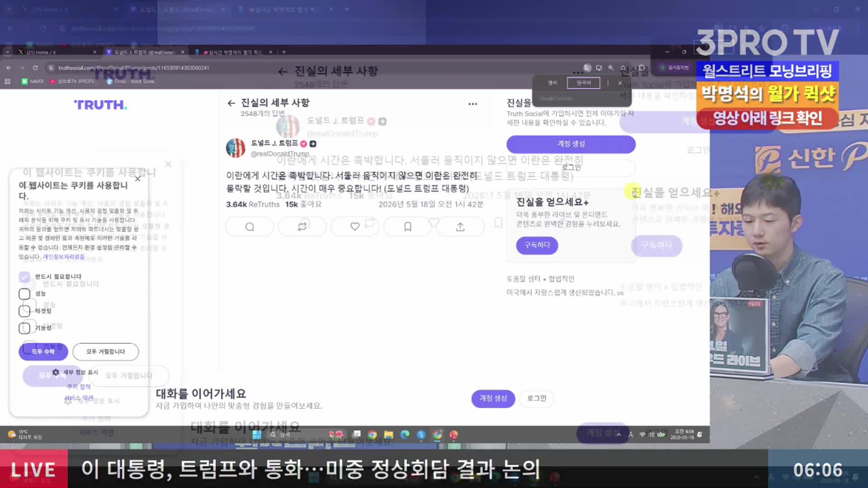
Task: Go back using arrow beside 진실의 세부 사항
Action: click(x=231, y=103)
